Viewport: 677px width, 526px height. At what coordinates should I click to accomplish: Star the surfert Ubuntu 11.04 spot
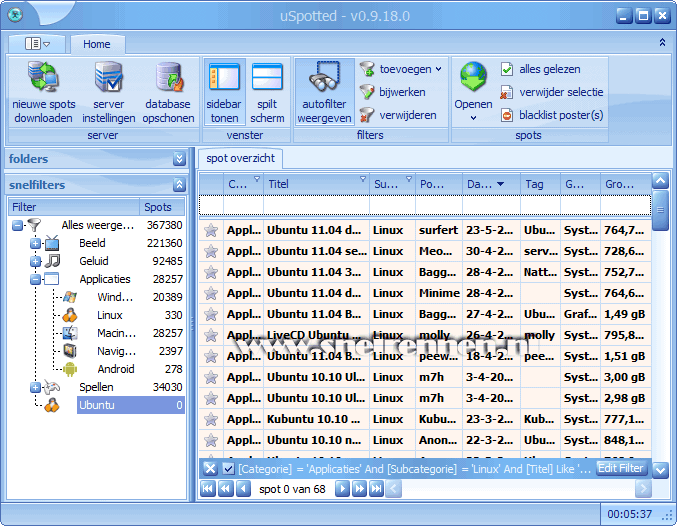click(x=211, y=231)
